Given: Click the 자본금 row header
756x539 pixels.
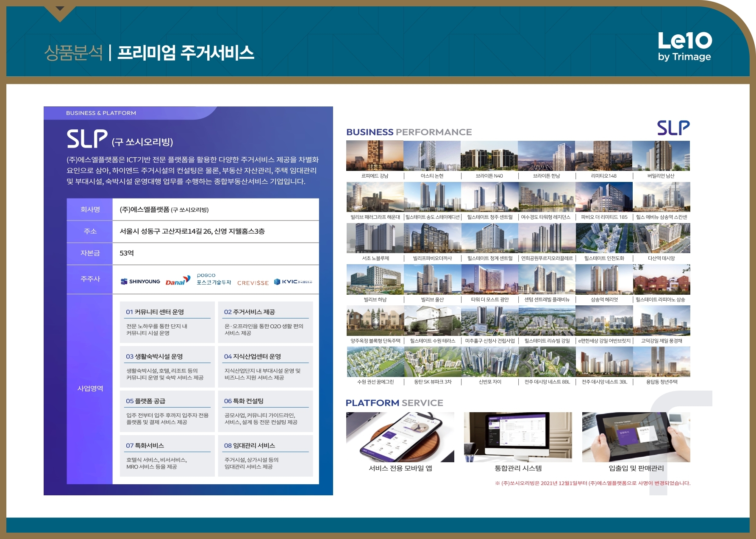Looking at the screenshot, I should click(90, 253).
